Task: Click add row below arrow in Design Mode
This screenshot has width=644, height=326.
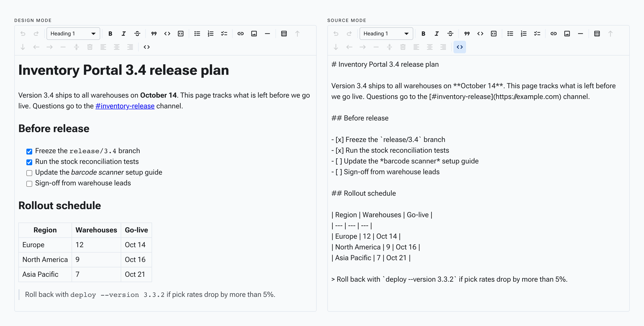Action: [23, 47]
